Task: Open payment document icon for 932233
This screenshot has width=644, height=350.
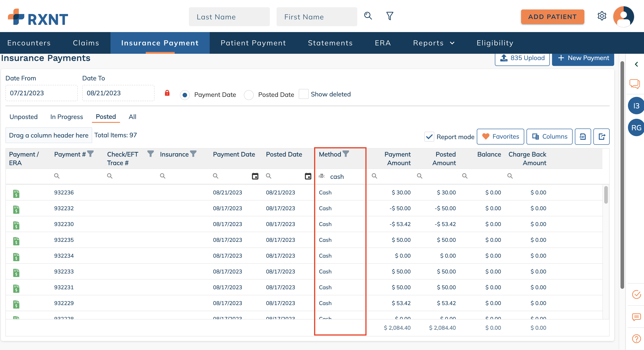Action: [x=16, y=273]
